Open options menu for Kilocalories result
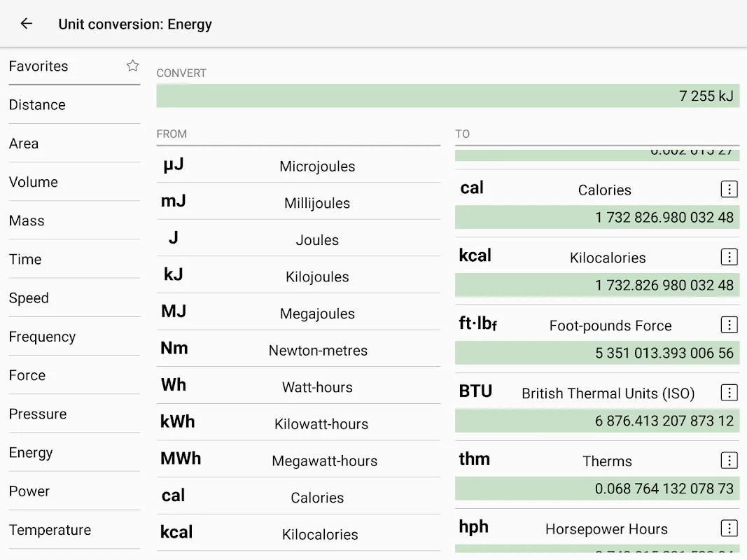747x560 pixels. pos(729,257)
